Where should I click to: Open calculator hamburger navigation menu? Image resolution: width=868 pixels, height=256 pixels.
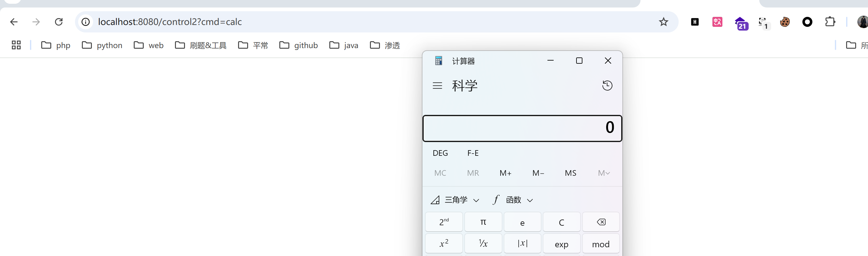[x=437, y=86]
